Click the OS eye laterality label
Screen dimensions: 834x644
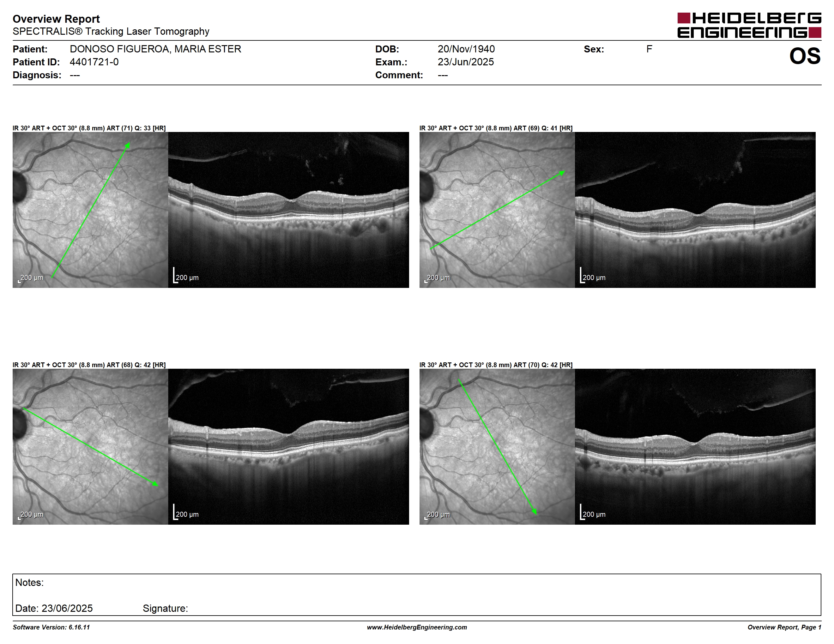tap(805, 56)
